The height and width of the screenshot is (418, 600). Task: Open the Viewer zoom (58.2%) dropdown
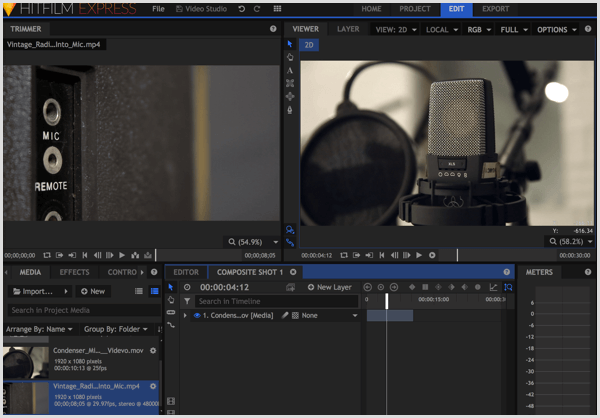click(571, 242)
